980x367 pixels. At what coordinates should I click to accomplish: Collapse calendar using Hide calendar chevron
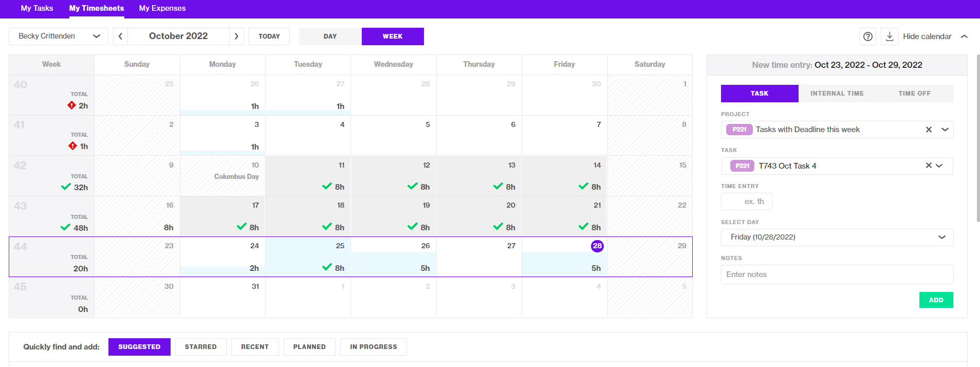[x=964, y=36]
